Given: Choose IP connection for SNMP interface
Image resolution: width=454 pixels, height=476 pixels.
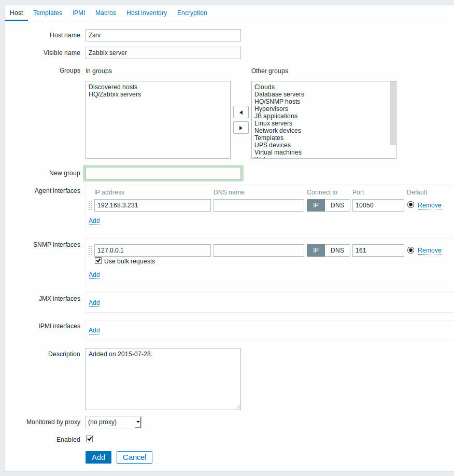Looking at the screenshot, I should (316, 250).
